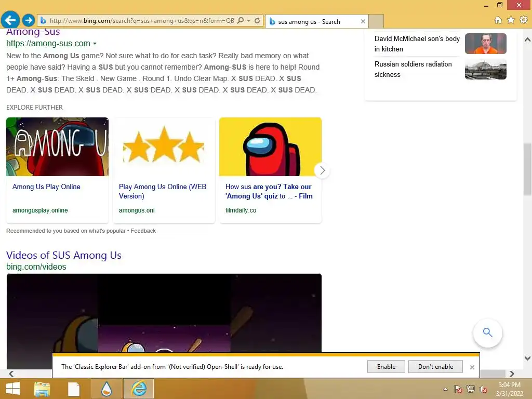This screenshot has width=532, height=399.
Task: Click the vertical scrollbar down arrow
Action: pyautogui.click(x=528, y=357)
